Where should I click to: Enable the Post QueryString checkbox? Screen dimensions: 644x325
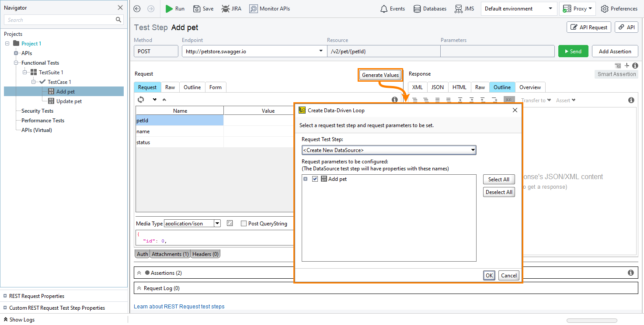244,223
